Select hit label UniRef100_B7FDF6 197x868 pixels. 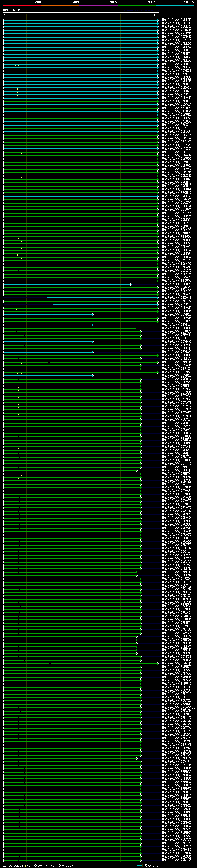[177, 785]
